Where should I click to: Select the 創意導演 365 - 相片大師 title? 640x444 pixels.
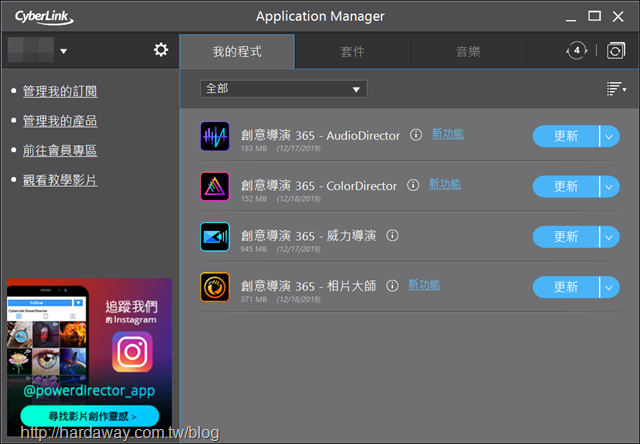click(308, 286)
